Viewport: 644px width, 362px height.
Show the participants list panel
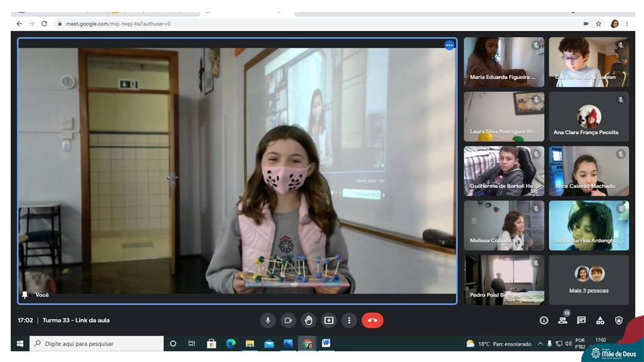(563, 320)
